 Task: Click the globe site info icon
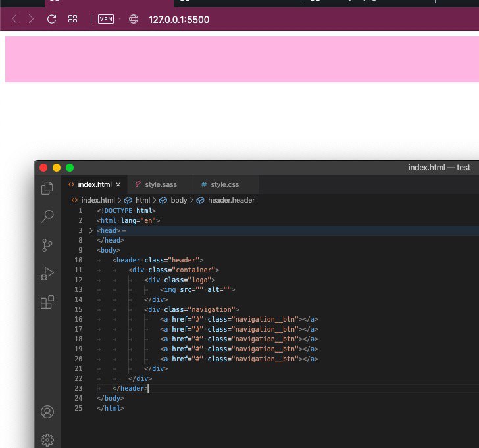[134, 19]
